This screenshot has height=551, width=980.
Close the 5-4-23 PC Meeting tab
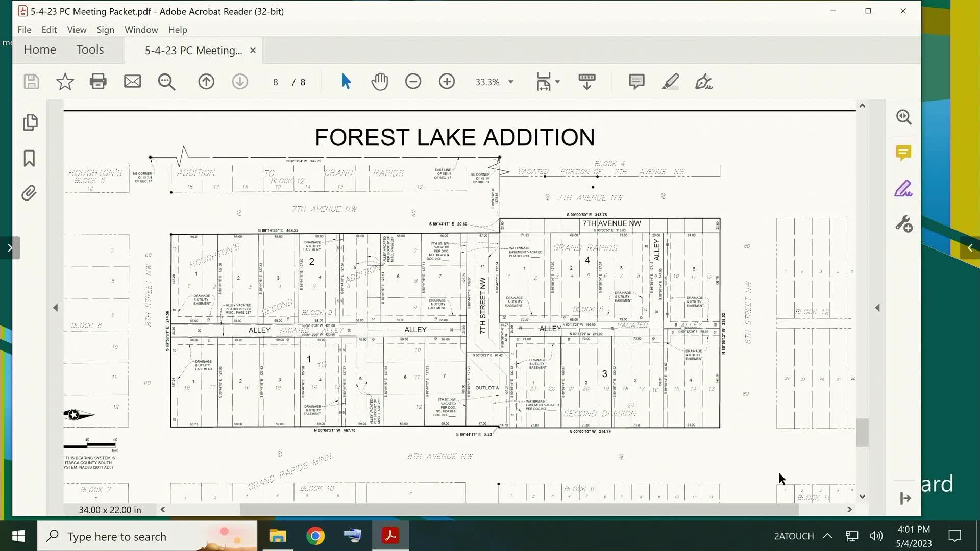253,50
